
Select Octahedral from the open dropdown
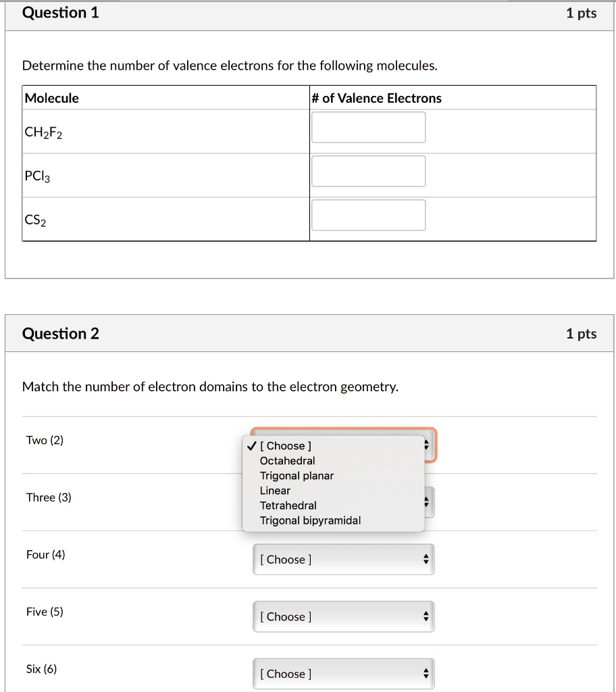pos(288,460)
